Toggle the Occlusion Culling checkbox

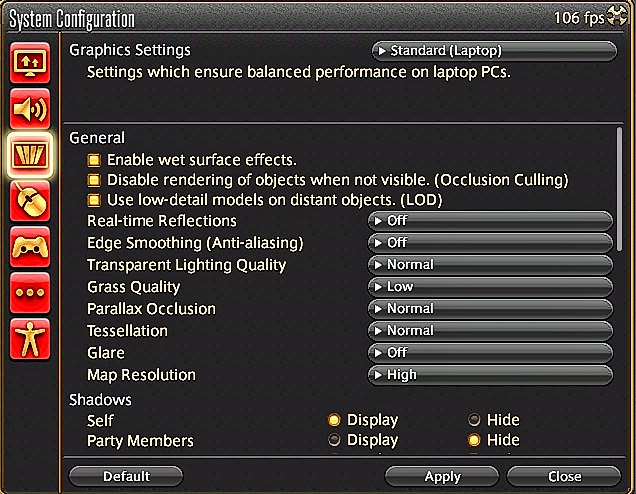pyautogui.click(x=94, y=180)
